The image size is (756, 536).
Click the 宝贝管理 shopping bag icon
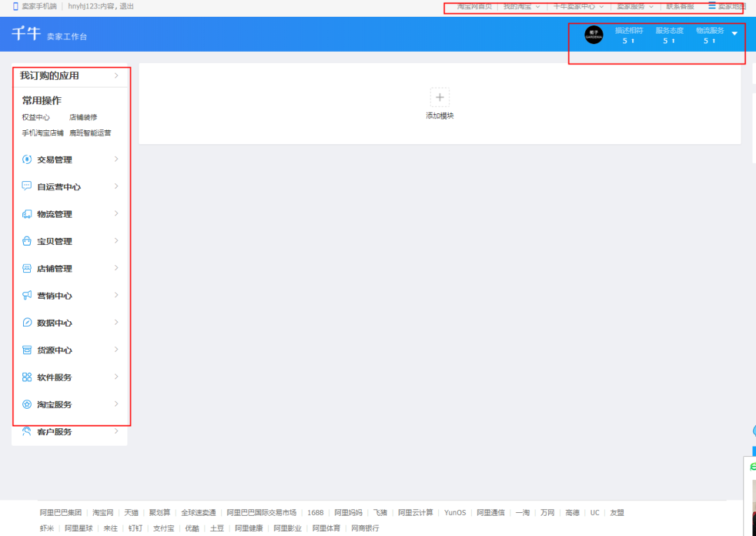pyautogui.click(x=27, y=241)
